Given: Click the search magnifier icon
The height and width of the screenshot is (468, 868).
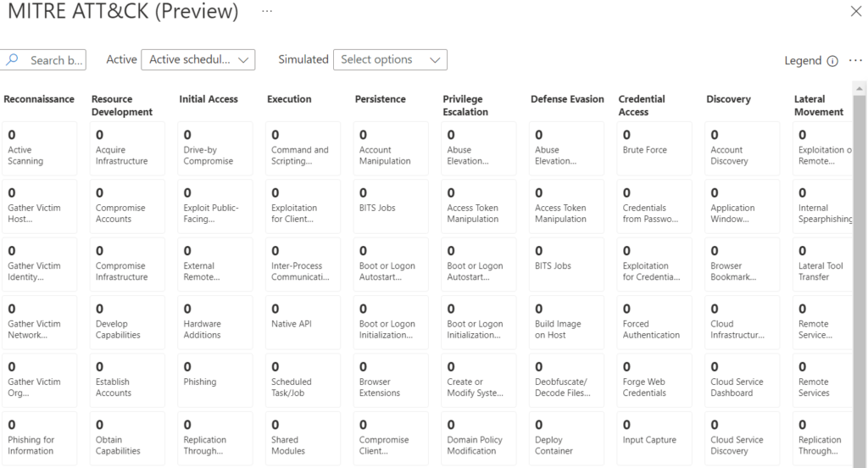Looking at the screenshot, I should click(x=12, y=59).
